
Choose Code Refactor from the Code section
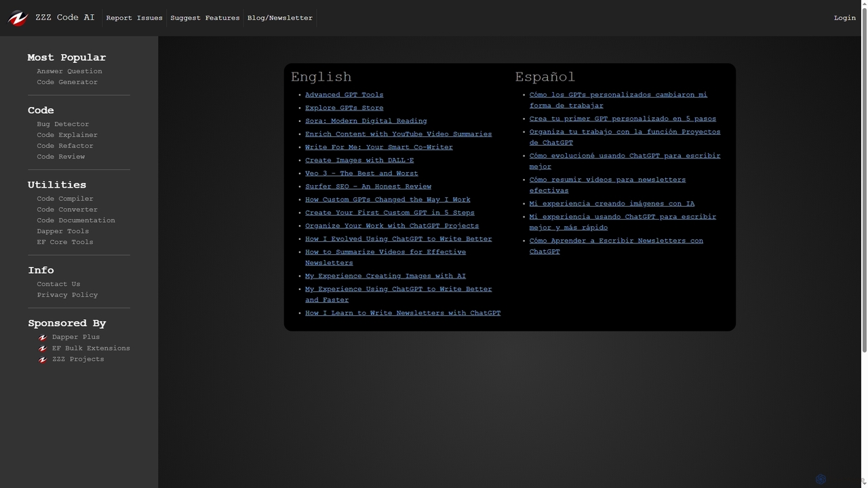[x=65, y=146]
